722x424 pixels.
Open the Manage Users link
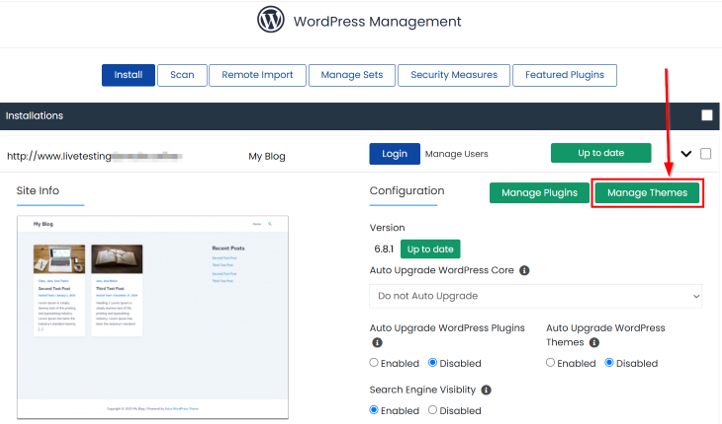click(456, 154)
